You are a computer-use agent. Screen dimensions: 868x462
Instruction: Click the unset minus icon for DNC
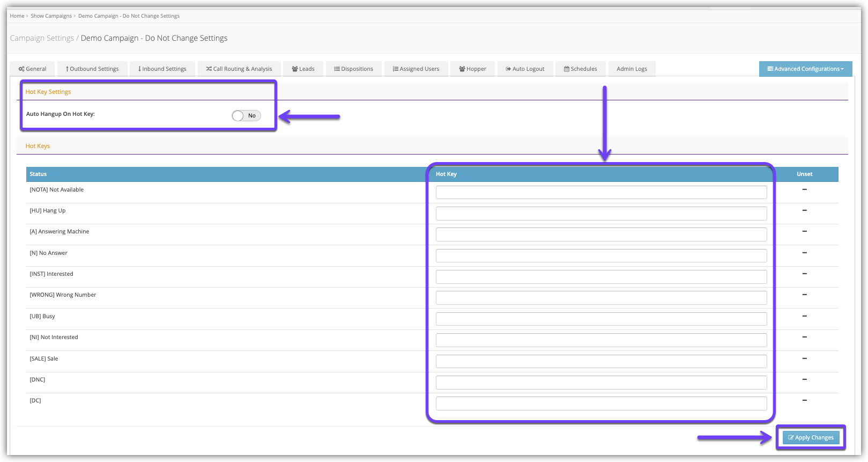[x=804, y=380]
